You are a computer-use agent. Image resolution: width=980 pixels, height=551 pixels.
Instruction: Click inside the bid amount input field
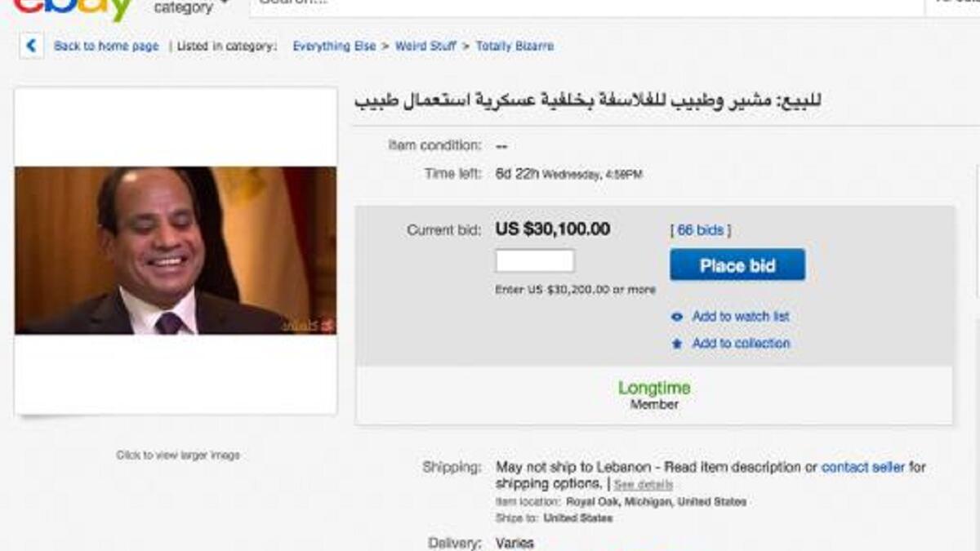pyautogui.click(x=535, y=260)
